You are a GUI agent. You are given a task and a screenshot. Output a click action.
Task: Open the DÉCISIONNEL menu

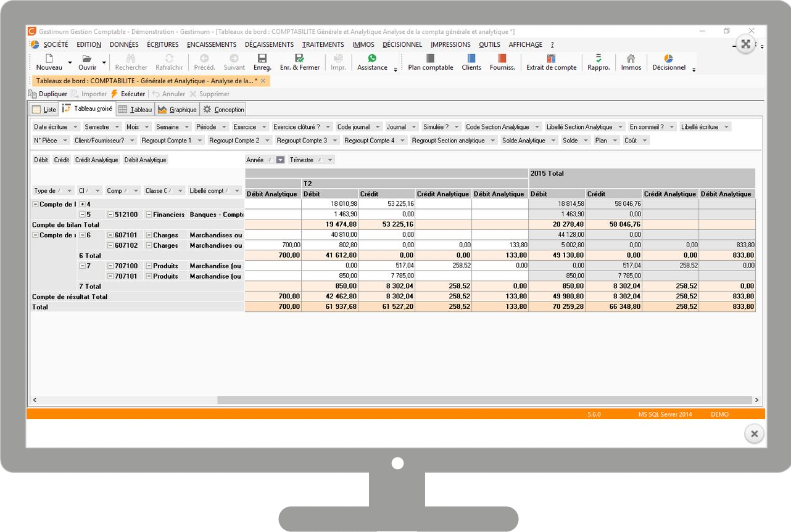402,44
